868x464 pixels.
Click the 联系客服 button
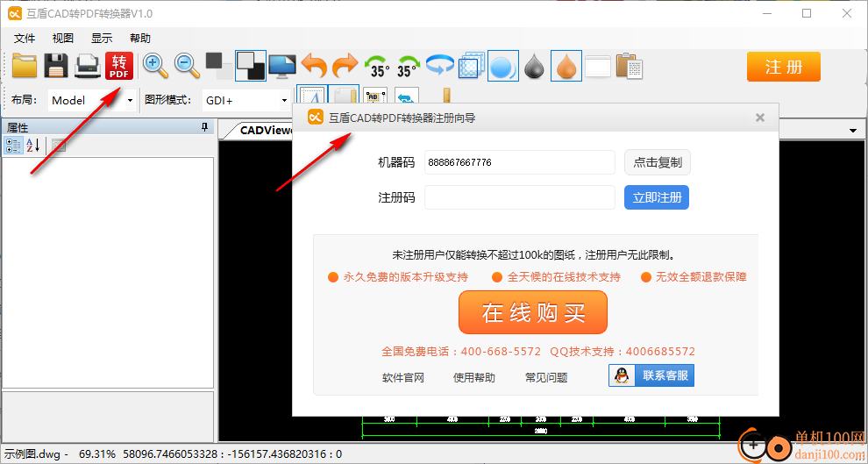(651, 375)
